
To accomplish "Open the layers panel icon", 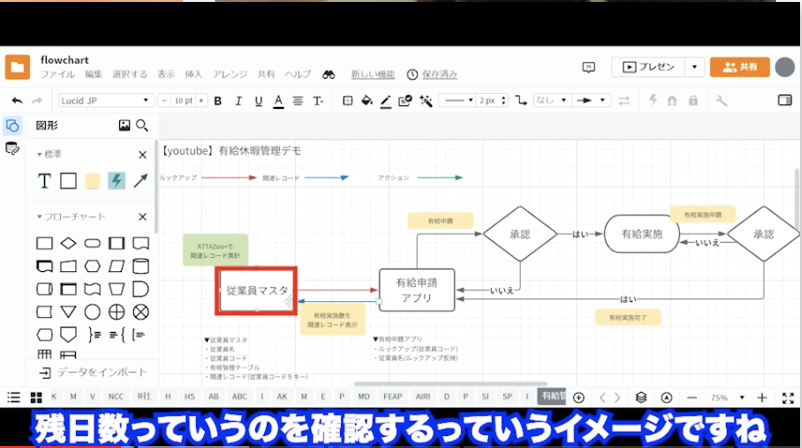I will tap(641, 397).
